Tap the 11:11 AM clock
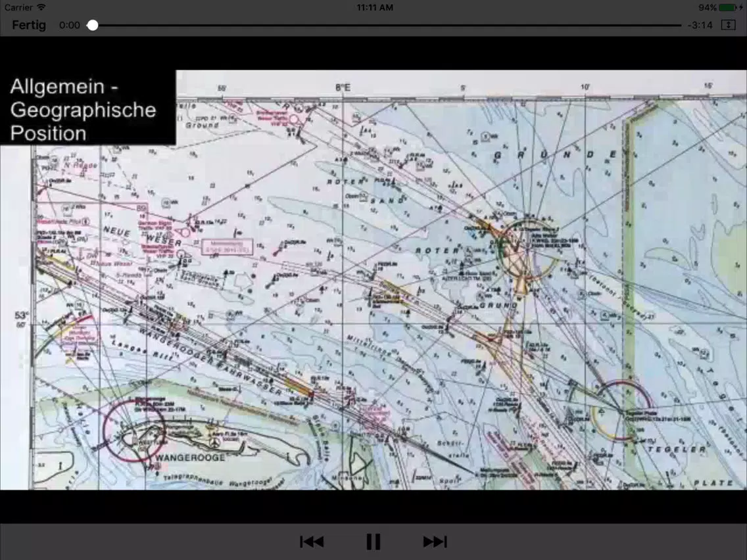 [375, 8]
